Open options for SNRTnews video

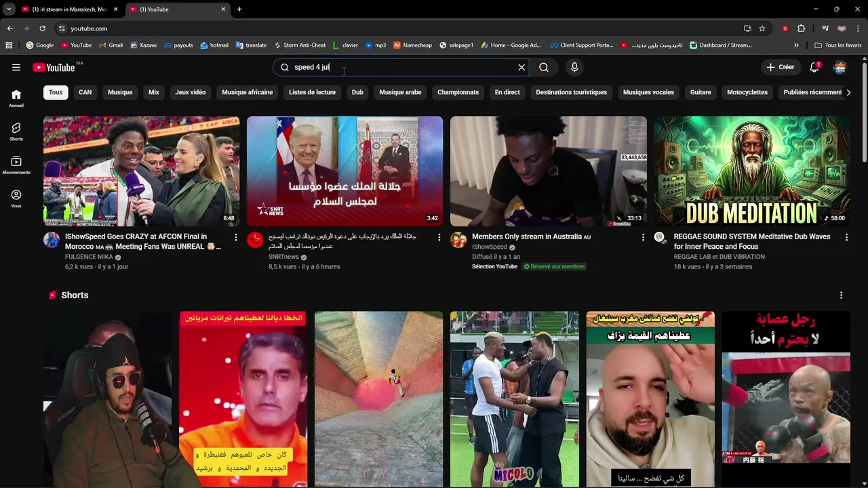click(439, 237)
